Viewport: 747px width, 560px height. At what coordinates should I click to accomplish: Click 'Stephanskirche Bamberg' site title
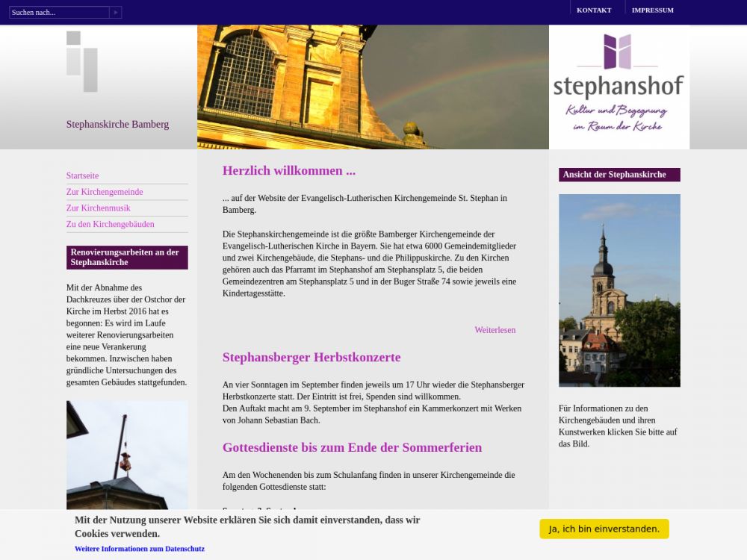click(117, 125)
